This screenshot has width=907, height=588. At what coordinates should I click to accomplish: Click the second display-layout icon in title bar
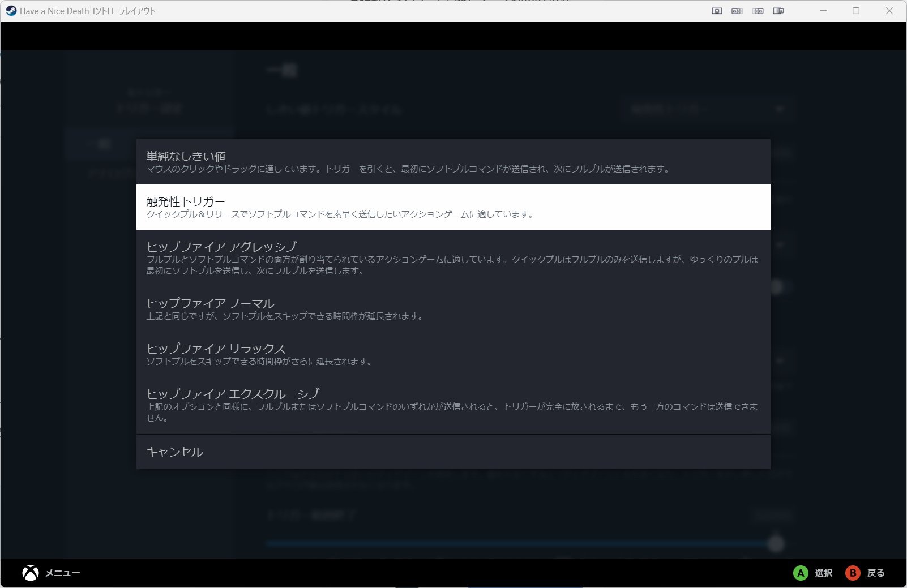(737, 11)
